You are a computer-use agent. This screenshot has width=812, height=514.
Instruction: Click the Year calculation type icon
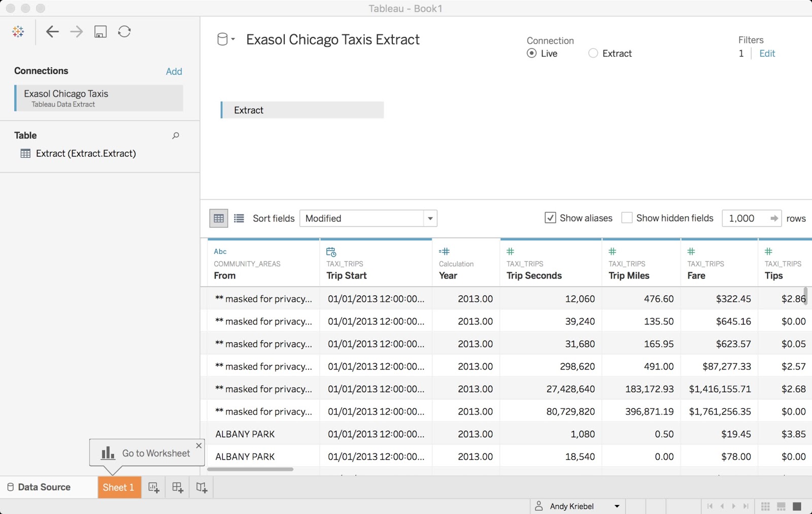(444, 251)
